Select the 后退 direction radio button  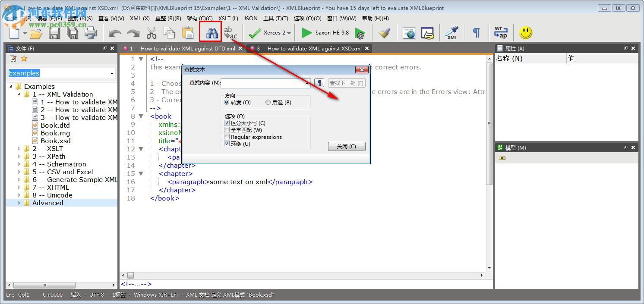(x=268, y=102)
